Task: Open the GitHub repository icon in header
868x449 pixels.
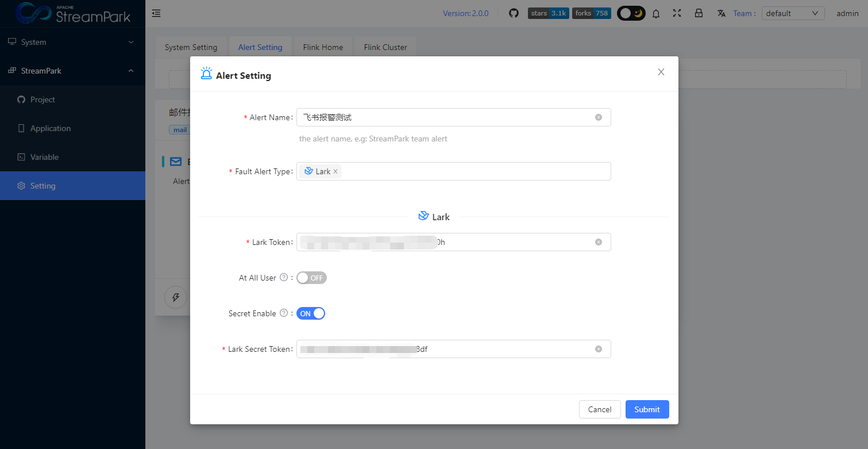Action: pyautogui.click(x=514, y=13)
